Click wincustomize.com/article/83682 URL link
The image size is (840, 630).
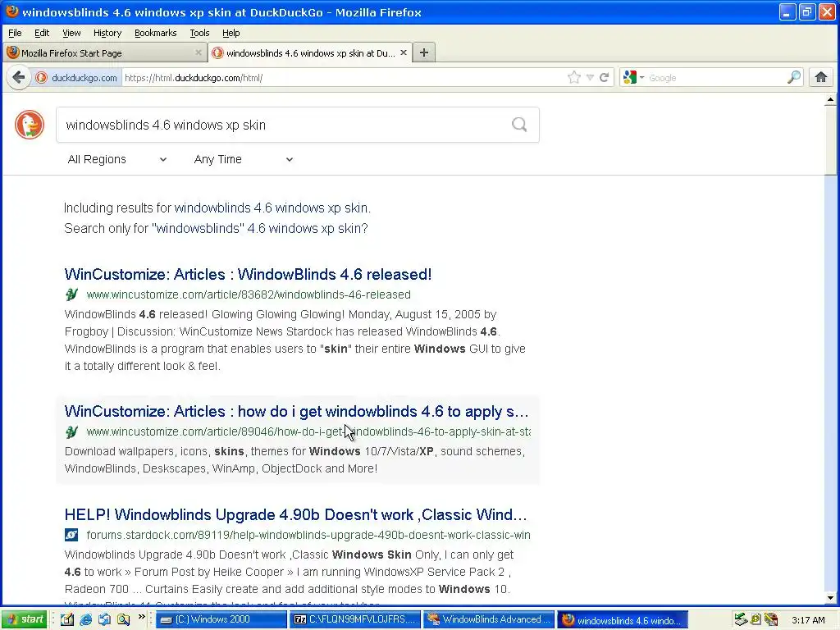(x=249, y=294)
